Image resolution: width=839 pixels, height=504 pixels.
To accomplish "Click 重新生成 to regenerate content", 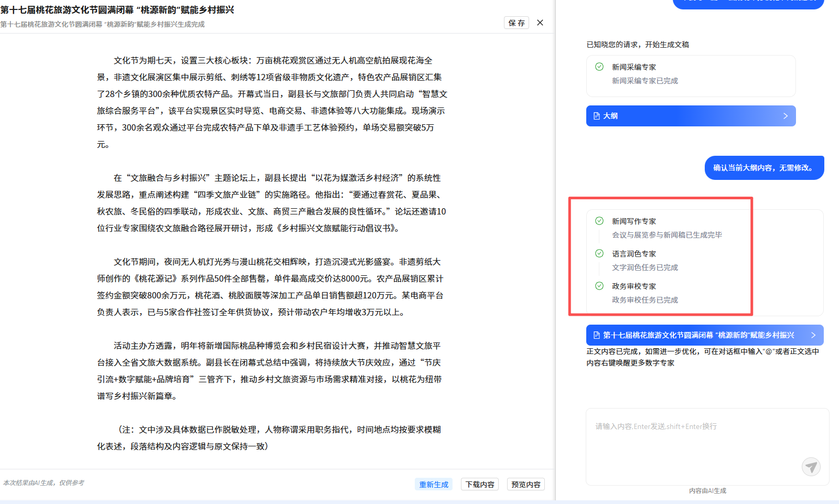I will (434, 484).
